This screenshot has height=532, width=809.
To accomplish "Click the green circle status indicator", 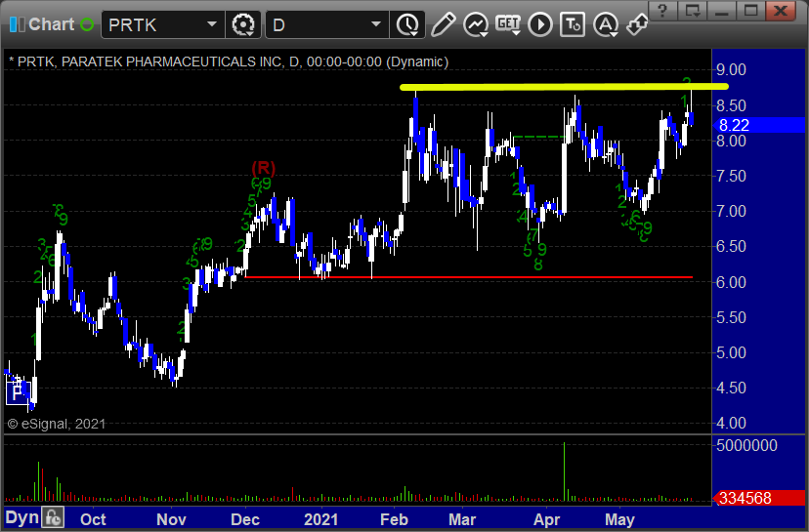I will click(87, 24).
